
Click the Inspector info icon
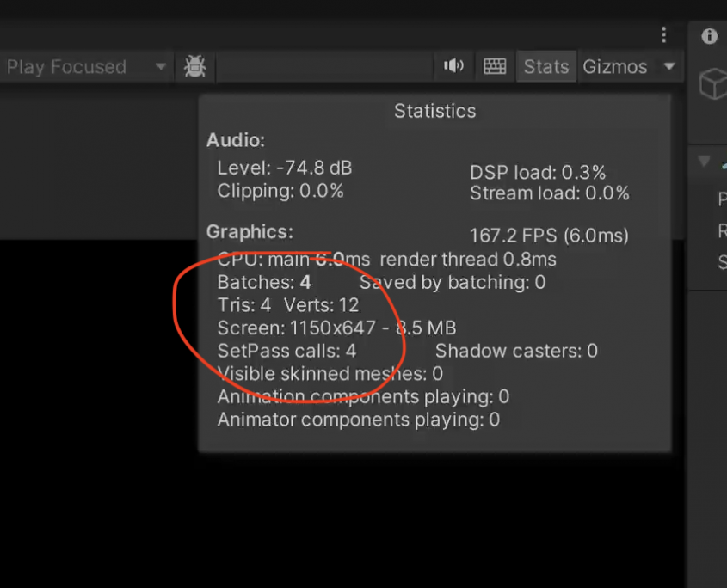[710, 36]
